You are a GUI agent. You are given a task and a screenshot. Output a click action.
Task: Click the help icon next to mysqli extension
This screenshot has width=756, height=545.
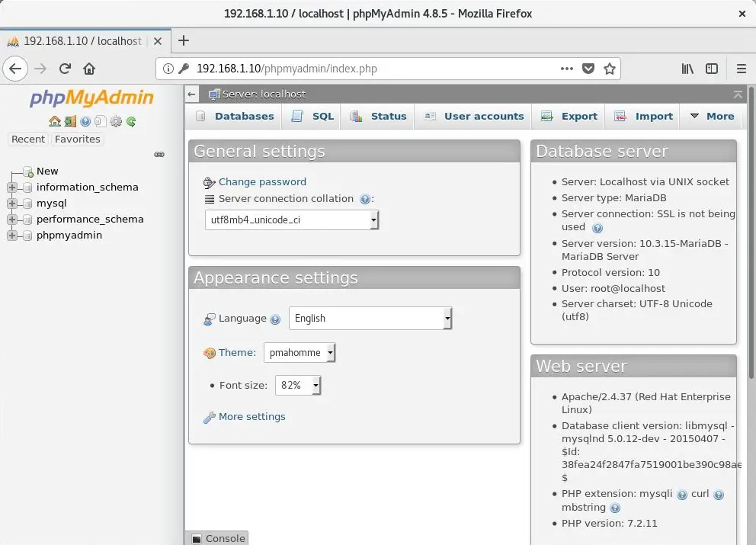[682, 495]
